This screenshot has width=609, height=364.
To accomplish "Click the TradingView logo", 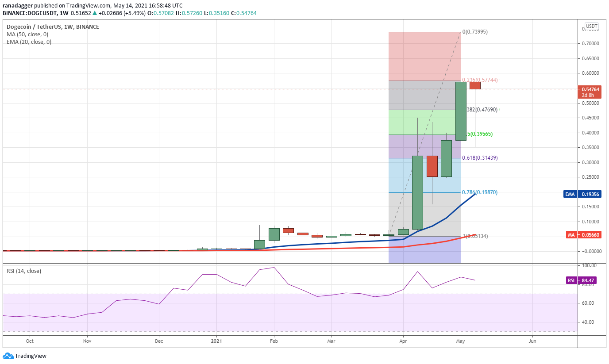I will point(25,356).
